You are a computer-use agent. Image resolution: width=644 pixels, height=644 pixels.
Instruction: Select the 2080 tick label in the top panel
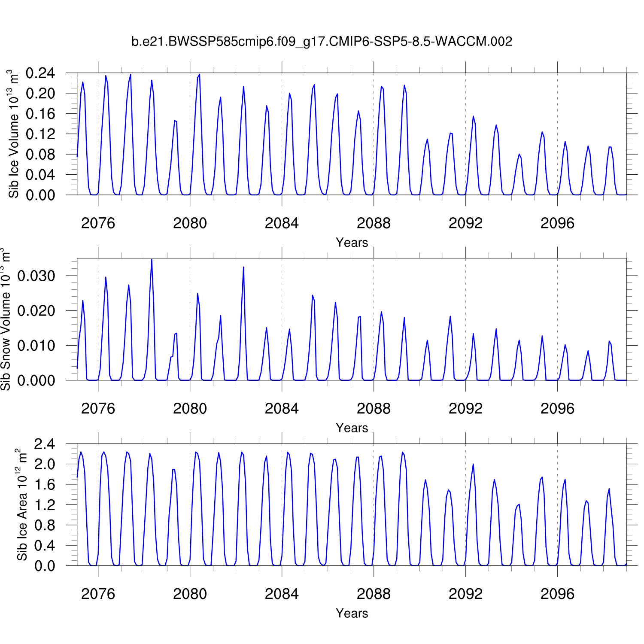(x=190, y=223)
